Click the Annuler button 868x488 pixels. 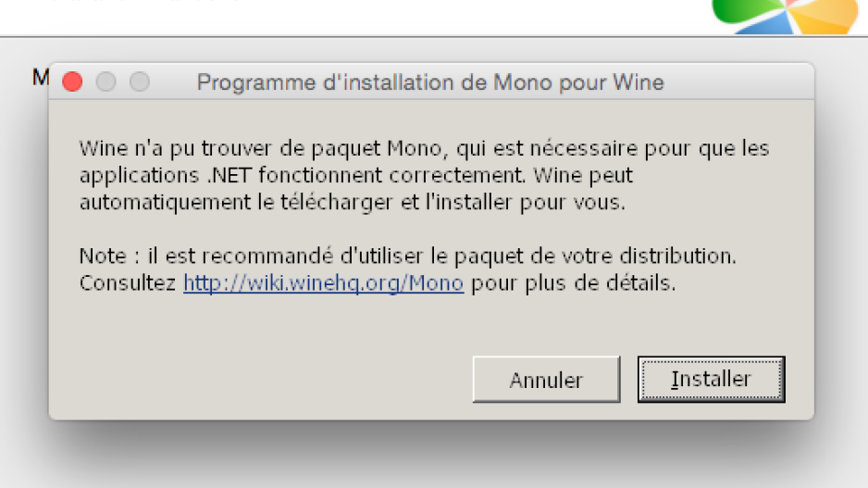click(546, 380)
